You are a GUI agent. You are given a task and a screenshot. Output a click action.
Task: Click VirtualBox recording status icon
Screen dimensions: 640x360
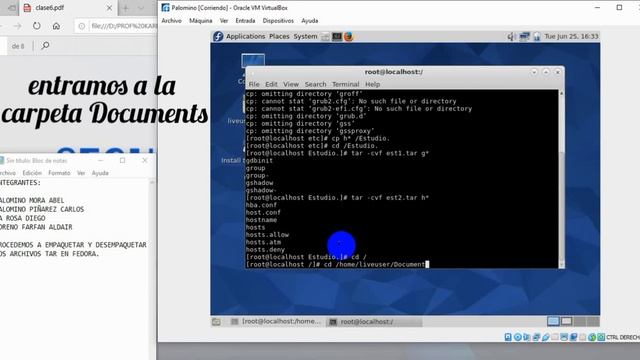(x=573, y=337)
